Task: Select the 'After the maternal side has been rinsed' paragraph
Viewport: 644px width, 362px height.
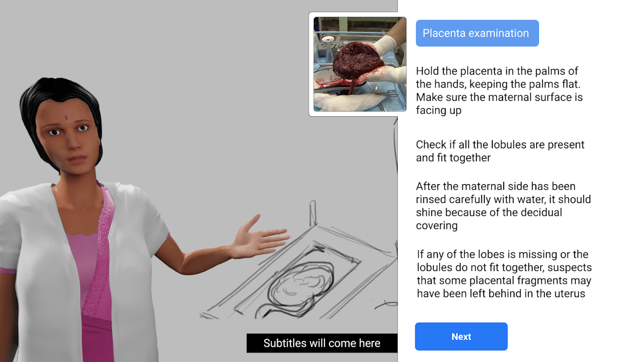Action: [503, 206]
